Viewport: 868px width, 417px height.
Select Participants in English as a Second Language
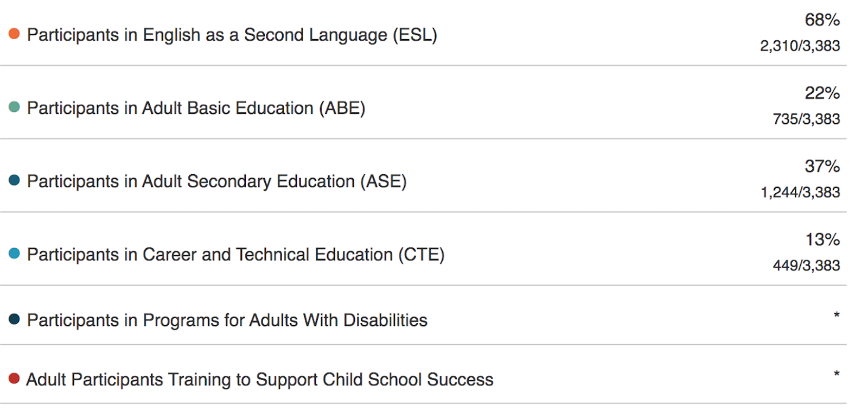pyautogui.click(x=232, y=35)
